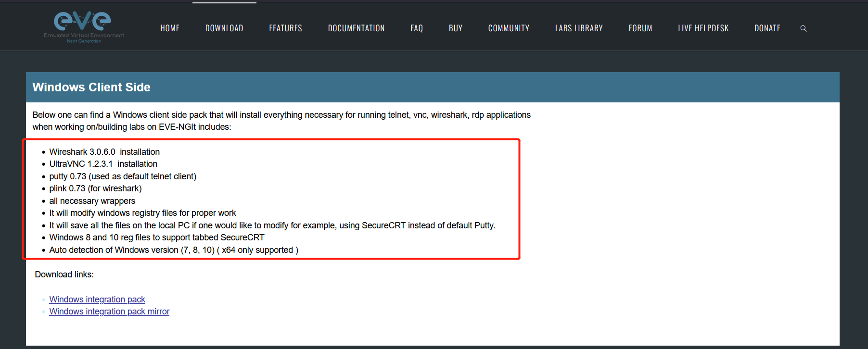Viewport: 868px width, 349px height.
Task: Click the putty 0.73 list item
Action: pyautogui.click(x=123, y=176)
